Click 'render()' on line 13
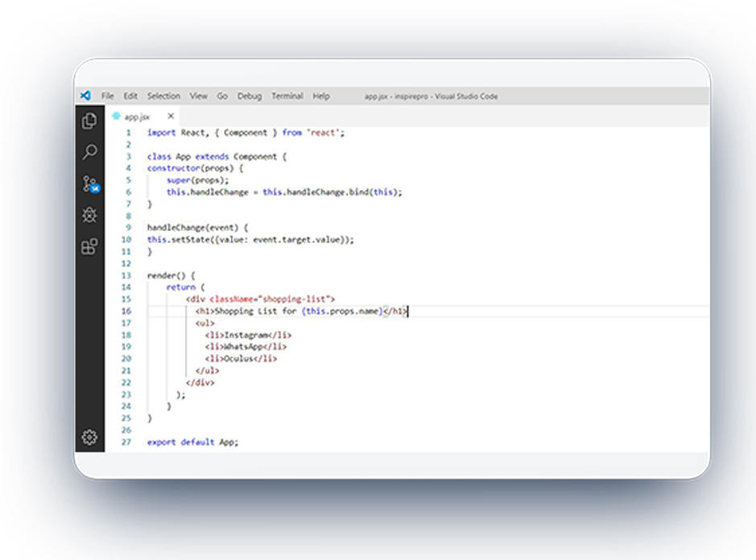 tap(167, 276)
